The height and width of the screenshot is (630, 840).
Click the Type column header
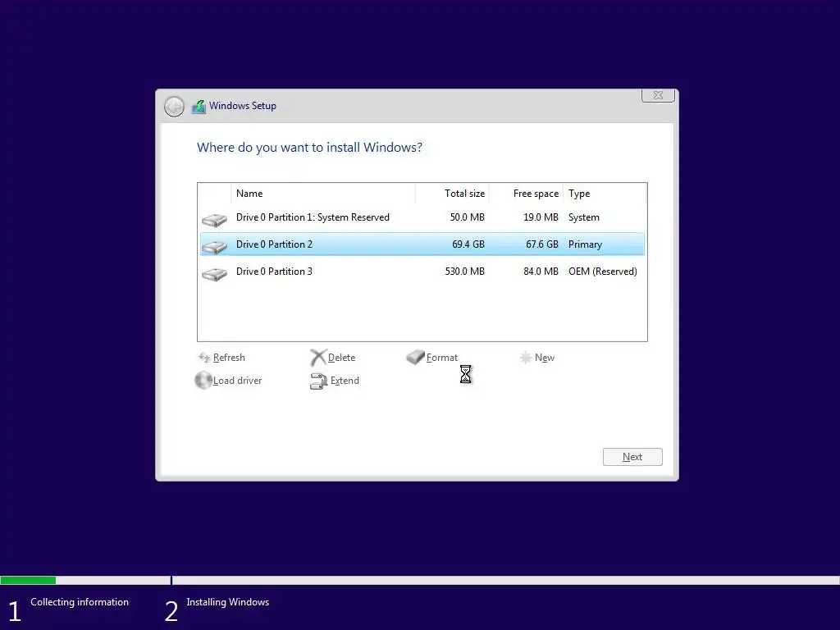605,194
